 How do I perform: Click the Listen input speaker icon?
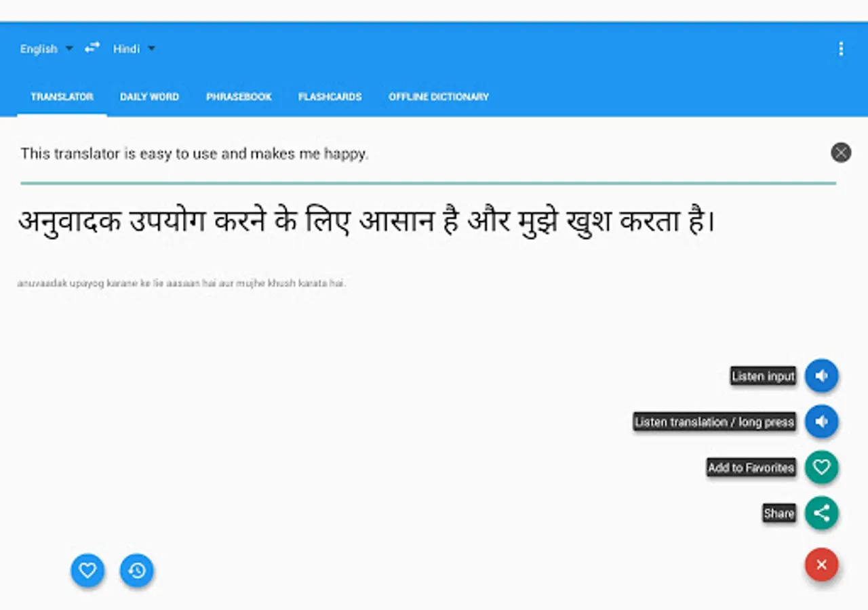[821, 375]
